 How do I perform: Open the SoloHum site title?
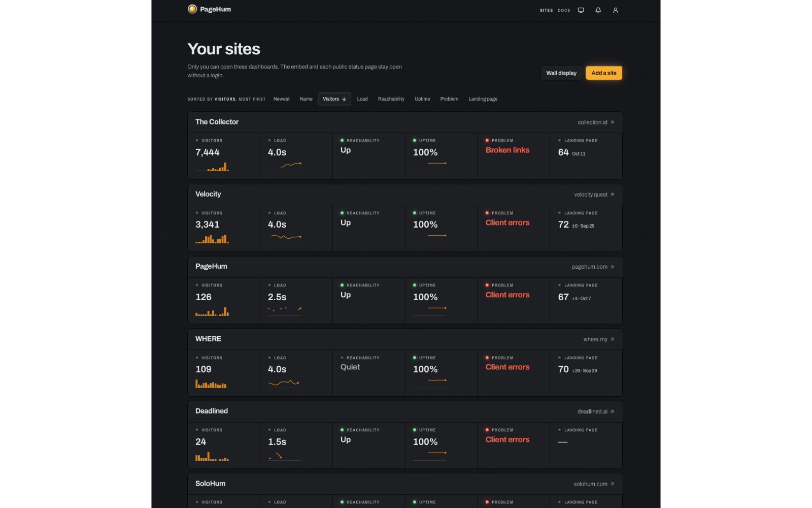coord(210,484)
